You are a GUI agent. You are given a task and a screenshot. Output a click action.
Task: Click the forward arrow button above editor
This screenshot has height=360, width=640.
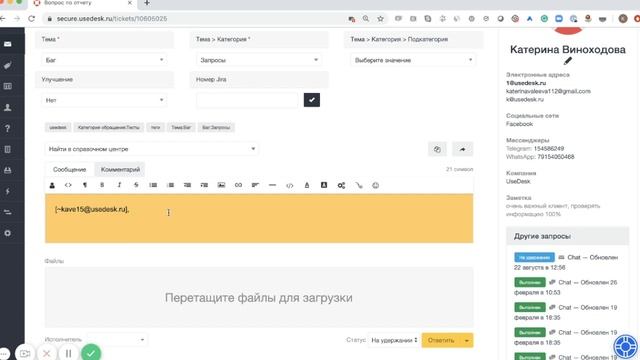tap(462, 149)
